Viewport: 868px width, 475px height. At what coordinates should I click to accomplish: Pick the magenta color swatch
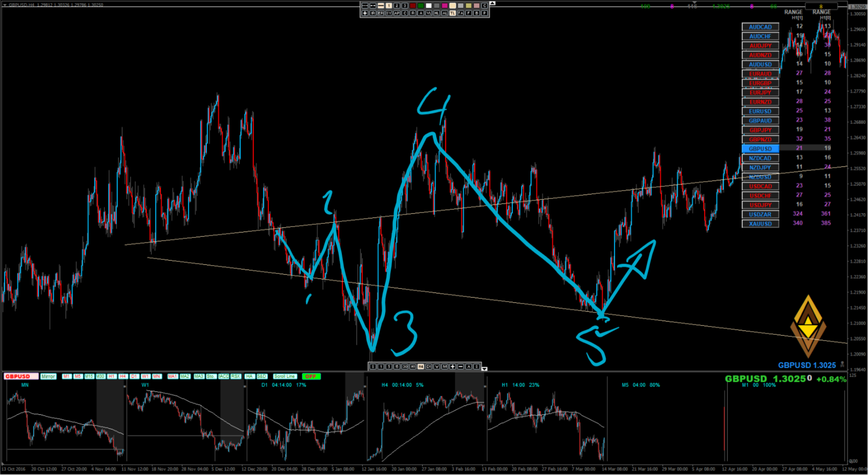(x=445, y=6)
